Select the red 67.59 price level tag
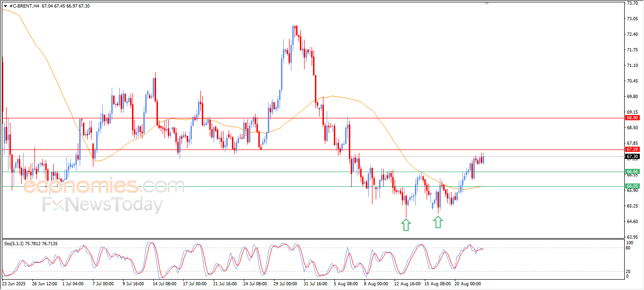This screenshot has height=290, width=644. 632,149
